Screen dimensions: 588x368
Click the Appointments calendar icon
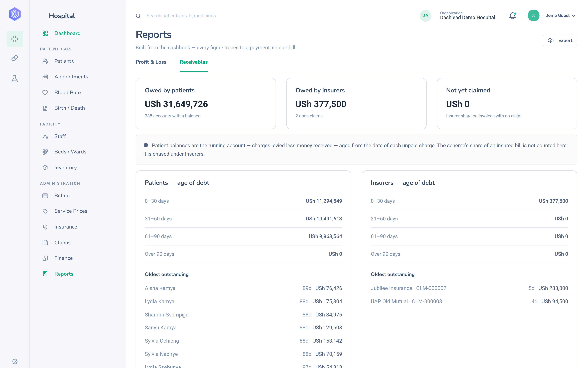click(45, 77)
